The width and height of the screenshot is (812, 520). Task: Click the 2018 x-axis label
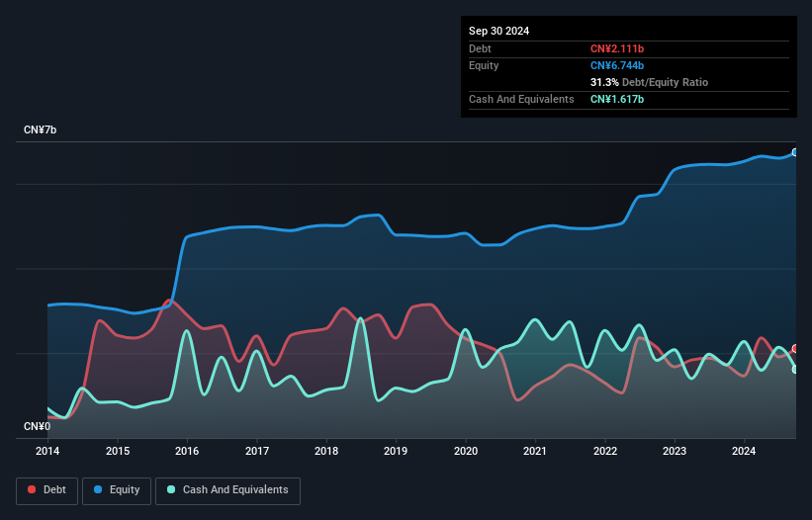326,451
